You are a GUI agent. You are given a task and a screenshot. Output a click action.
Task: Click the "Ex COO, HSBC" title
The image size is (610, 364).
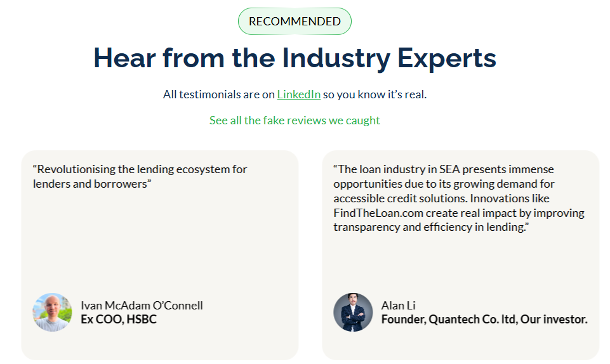pos(119,319)
